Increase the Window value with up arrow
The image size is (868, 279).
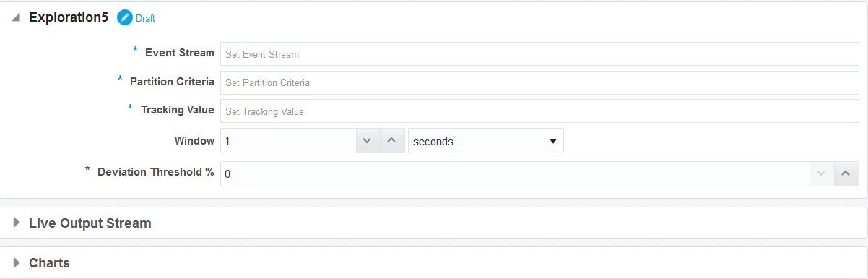coord(391,141)
